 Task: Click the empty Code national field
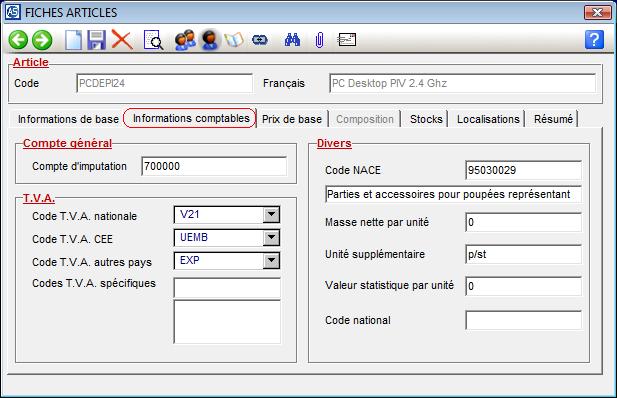523,320
